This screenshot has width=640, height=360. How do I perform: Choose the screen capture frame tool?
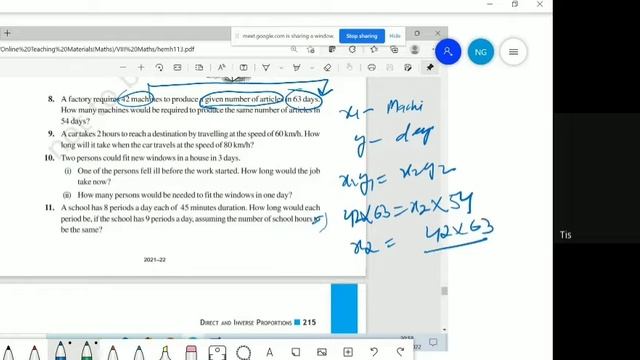(217, 352)
